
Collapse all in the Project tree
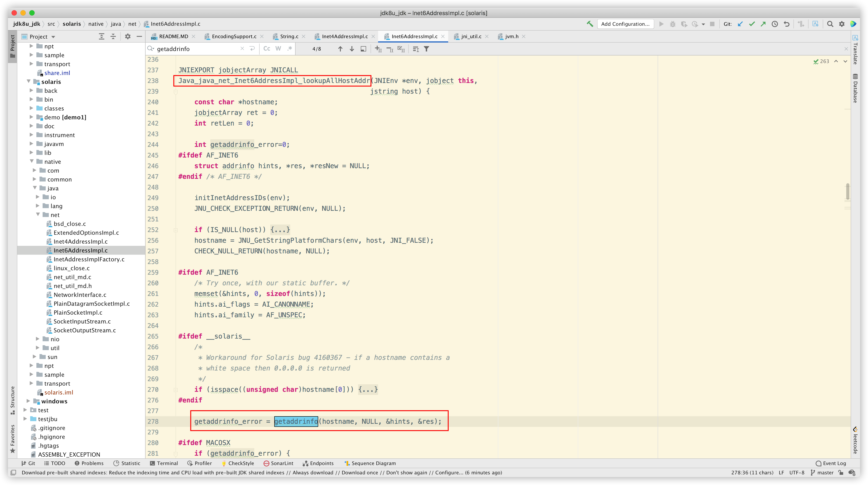coord(113,36)
